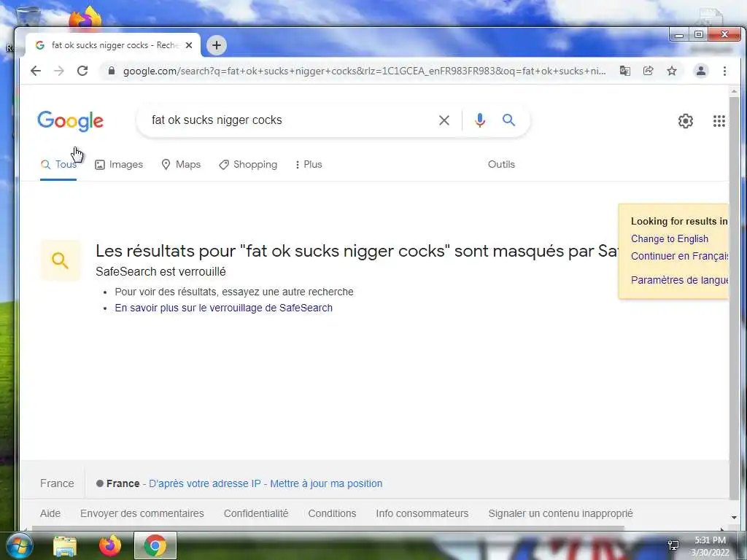Image resolution: width=747 pixels, height=560 pixels.
Task: Click the padlock site info icon
Action: [x=112, y=71]
